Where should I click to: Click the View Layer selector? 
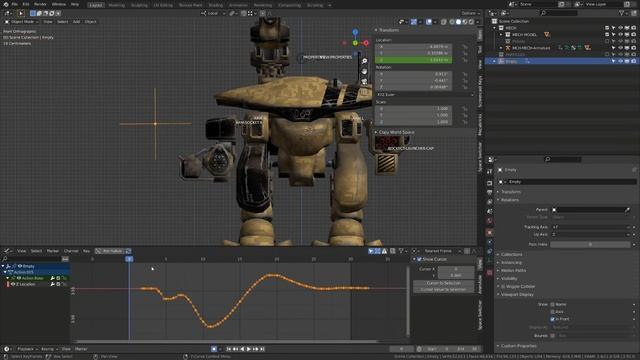point(600,4)
